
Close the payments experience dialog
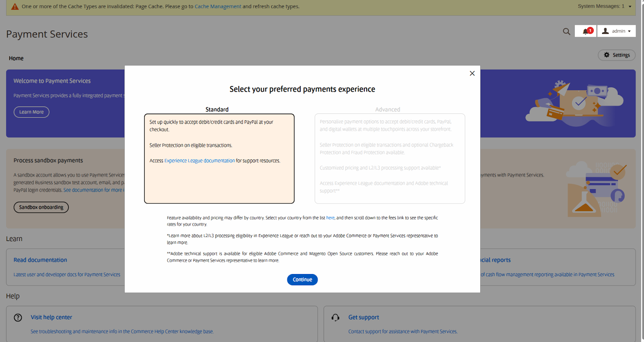click(472, 73)
